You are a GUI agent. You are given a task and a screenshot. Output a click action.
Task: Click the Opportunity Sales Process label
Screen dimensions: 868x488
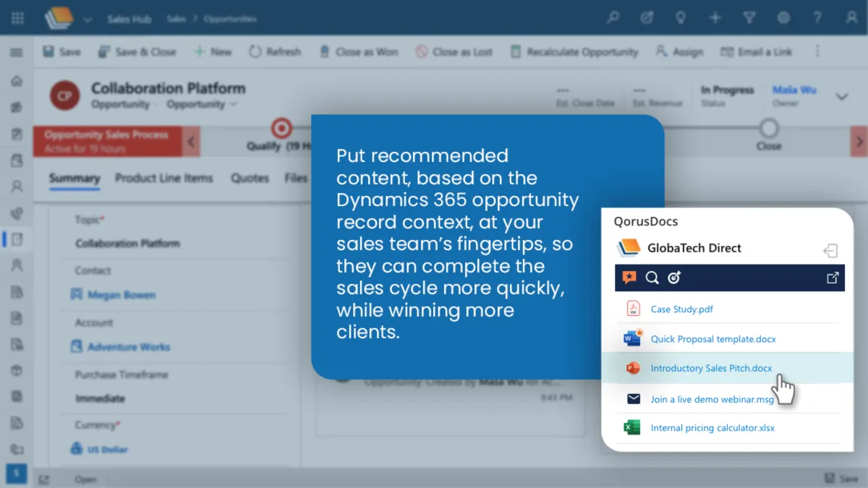click(x=106, y=135)
